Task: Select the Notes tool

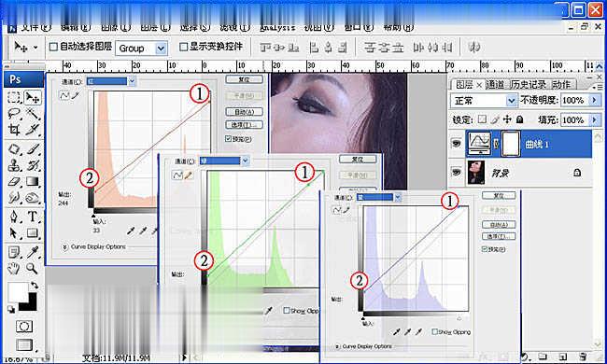Action: click(x=14, y=252)
